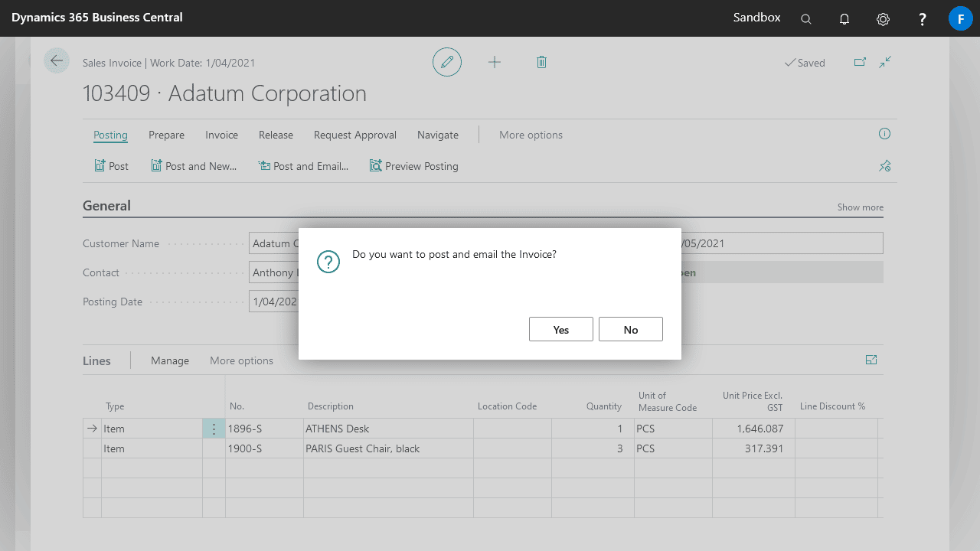Click the Type cell of PARIS Guest Chair row
This screenshot has width=980, height=551.
(x=152, y=448)
